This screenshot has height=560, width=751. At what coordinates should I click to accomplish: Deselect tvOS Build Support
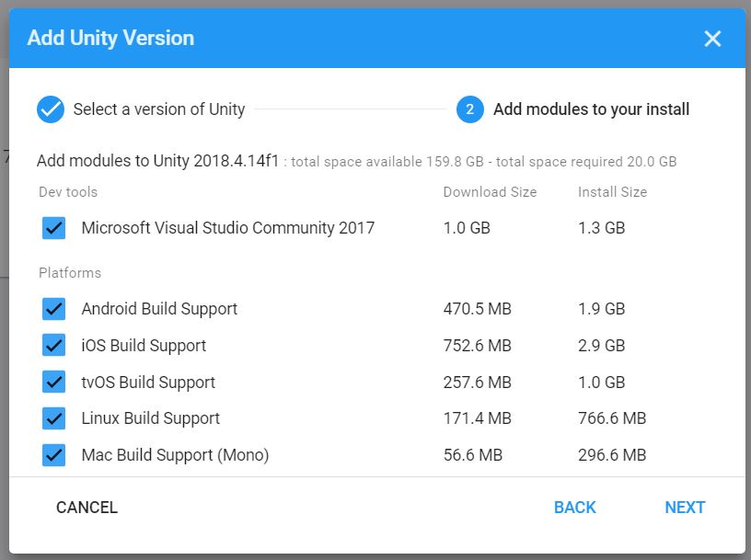pos(53,382)
